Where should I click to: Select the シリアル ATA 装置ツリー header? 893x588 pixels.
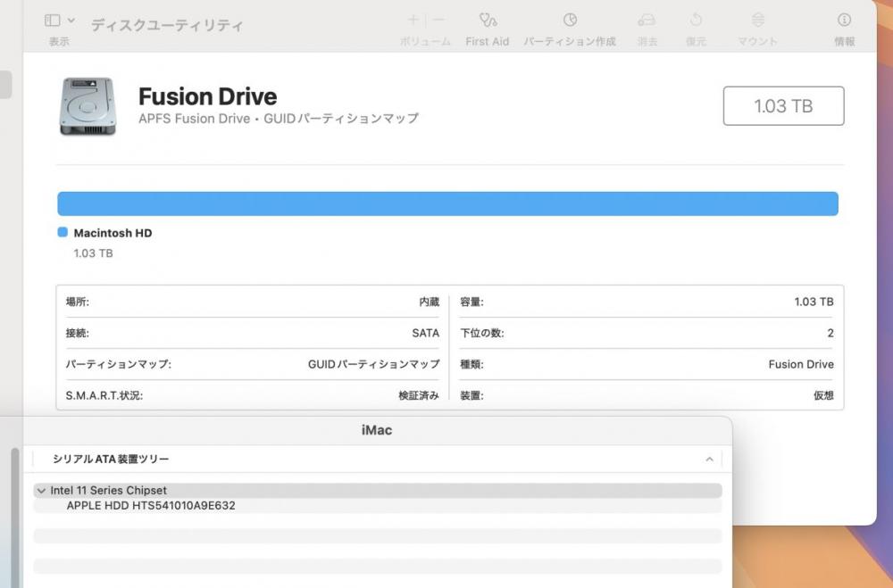111,459
